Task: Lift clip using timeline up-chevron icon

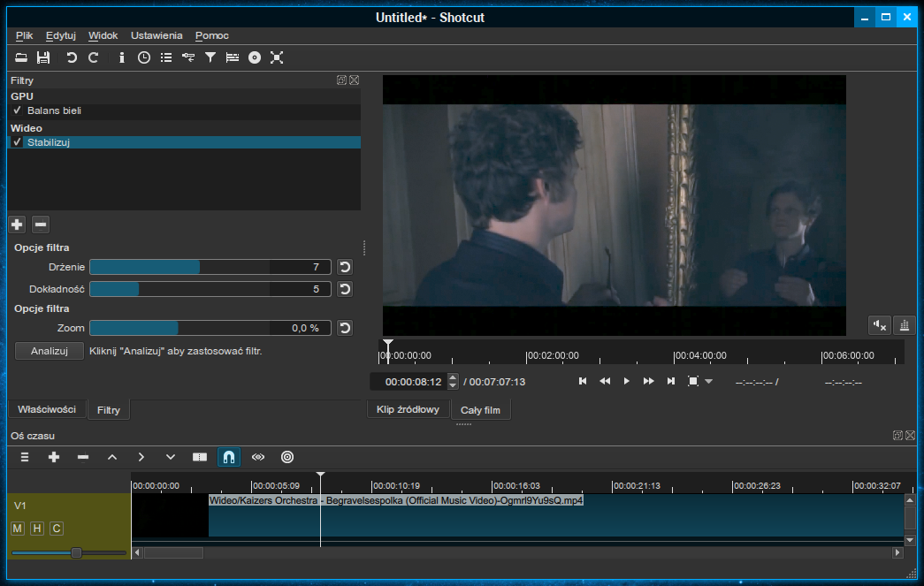Action: (112, 457)
